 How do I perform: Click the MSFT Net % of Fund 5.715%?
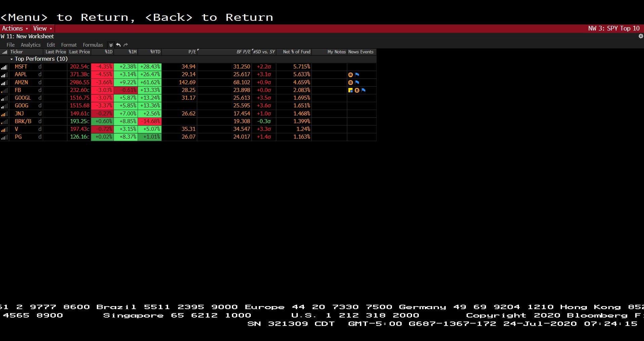(301, 67)
